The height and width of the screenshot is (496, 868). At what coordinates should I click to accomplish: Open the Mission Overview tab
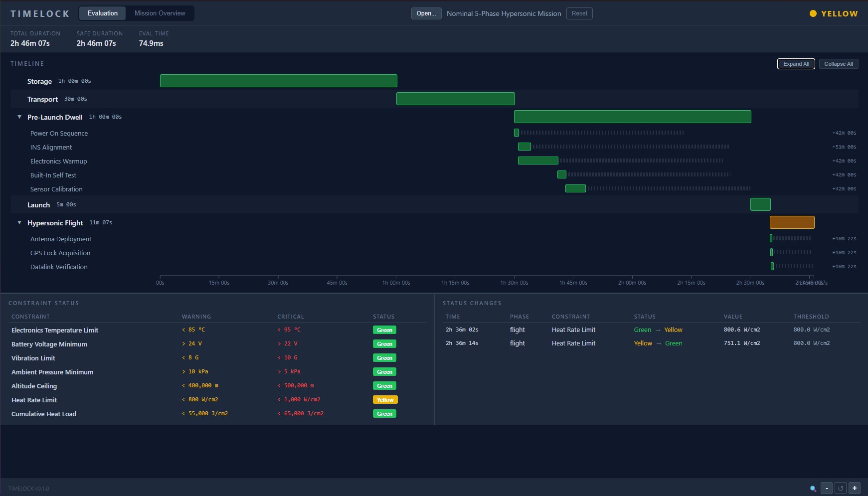[x=160, y=13]
